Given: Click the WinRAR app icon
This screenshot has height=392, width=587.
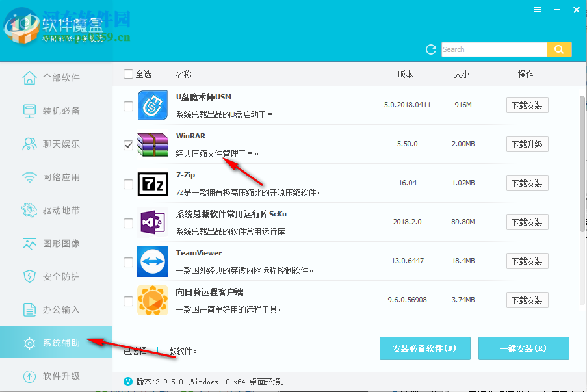Looking at the screenshot, I should [152, 144].
